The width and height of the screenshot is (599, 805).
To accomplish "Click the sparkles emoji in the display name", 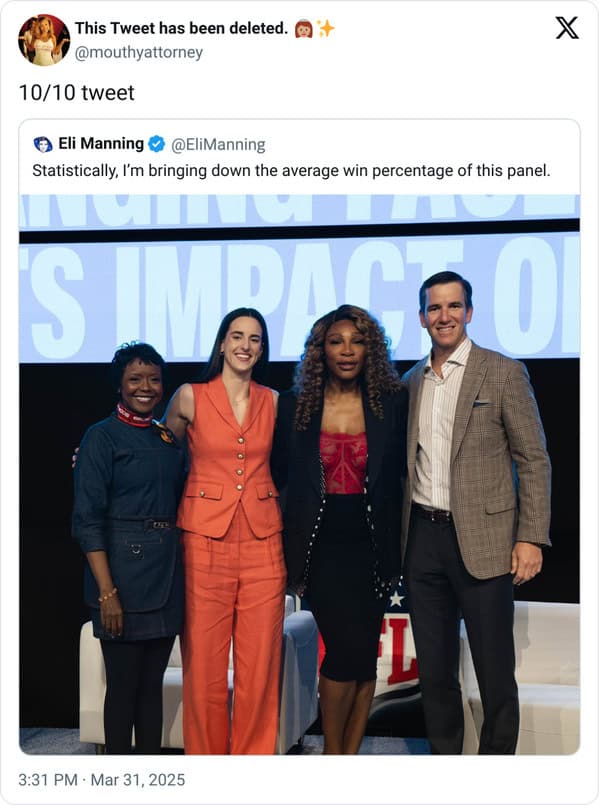I will tap(325, 29).
